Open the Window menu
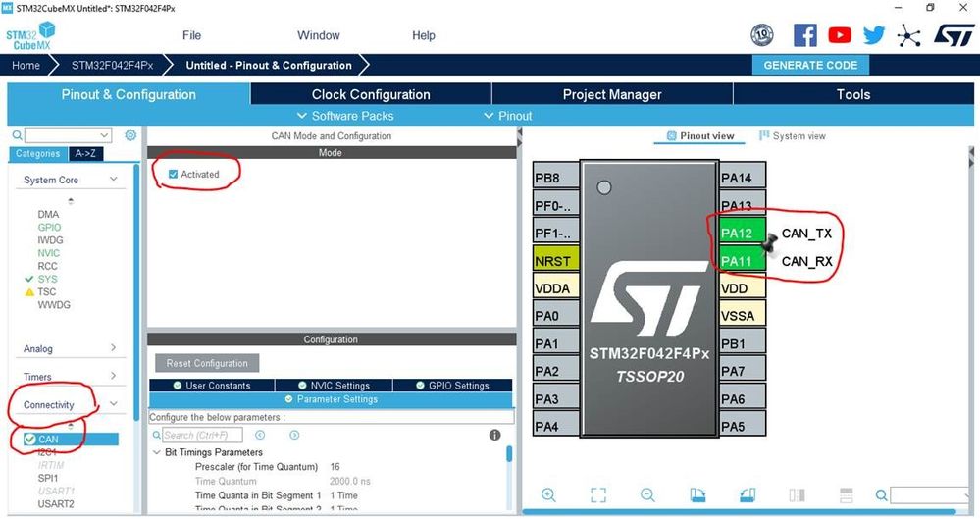Image resolution: width=980 pixels, height=519 pixels. (x=318, y=35)
